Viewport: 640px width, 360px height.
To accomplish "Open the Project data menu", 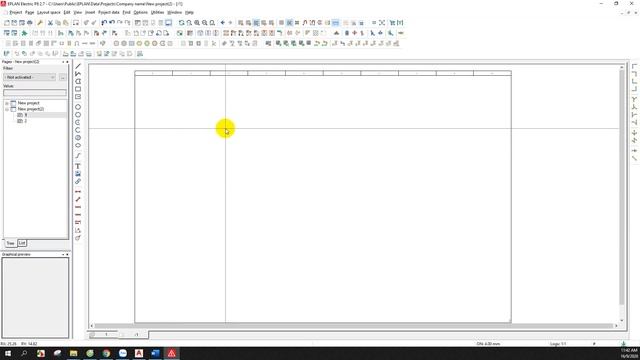I will pos(109,13).
